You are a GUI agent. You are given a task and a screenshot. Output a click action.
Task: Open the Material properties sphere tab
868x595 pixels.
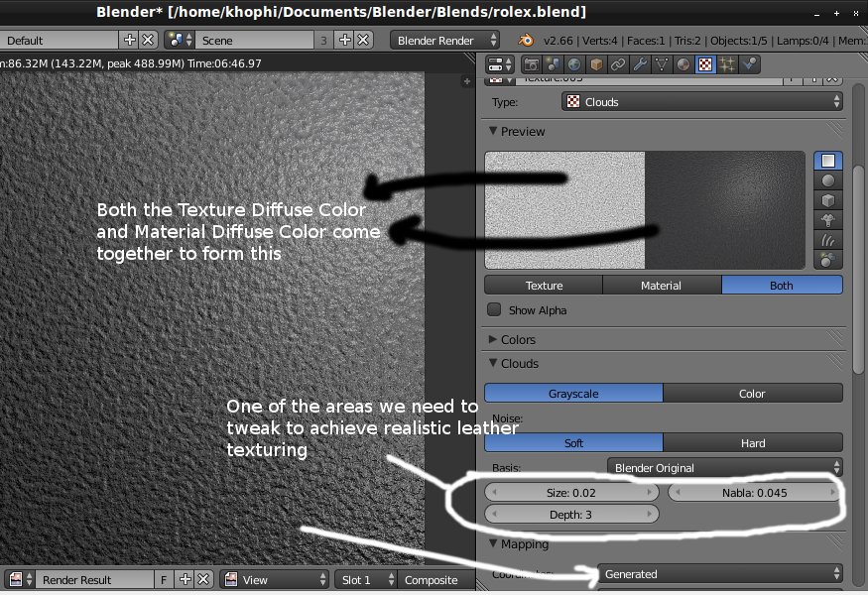pos(683,64)
